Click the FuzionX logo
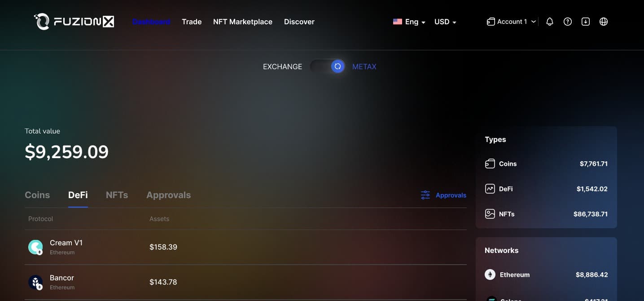Screen dimensions: 644x301 tap(74, 22)
